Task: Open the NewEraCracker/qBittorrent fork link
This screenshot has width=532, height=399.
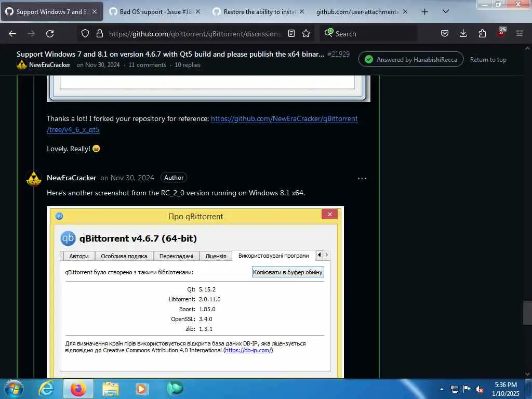Action: (x=202, y=124)
